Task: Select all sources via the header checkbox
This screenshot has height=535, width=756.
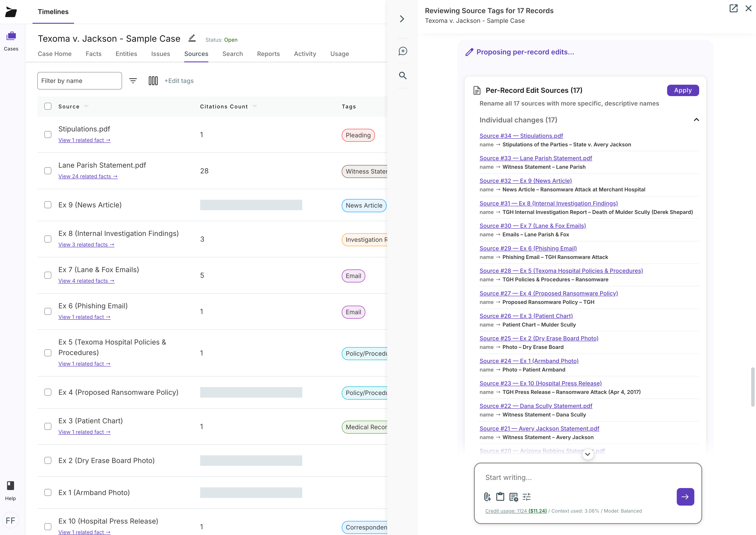Action: (48, 106)
